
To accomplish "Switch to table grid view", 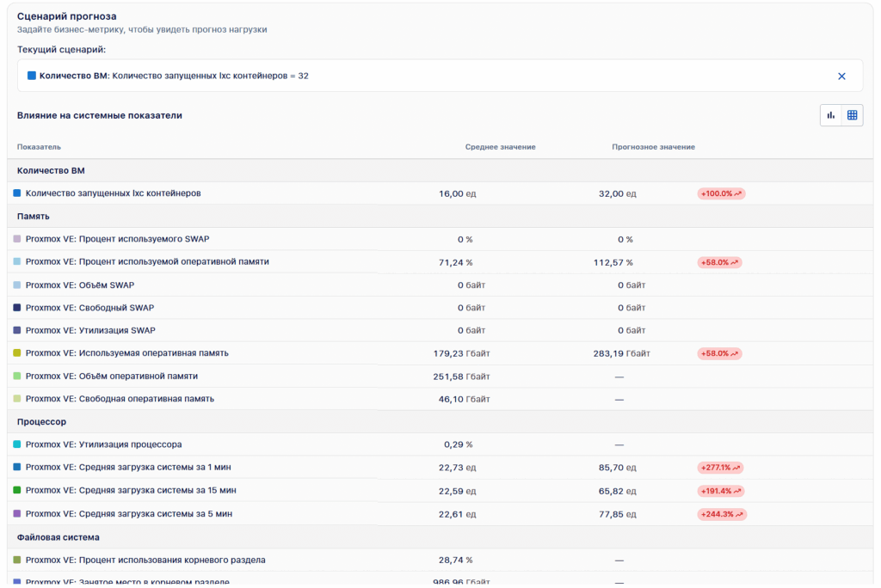I will pyautogui.click(x=852, y=115).
